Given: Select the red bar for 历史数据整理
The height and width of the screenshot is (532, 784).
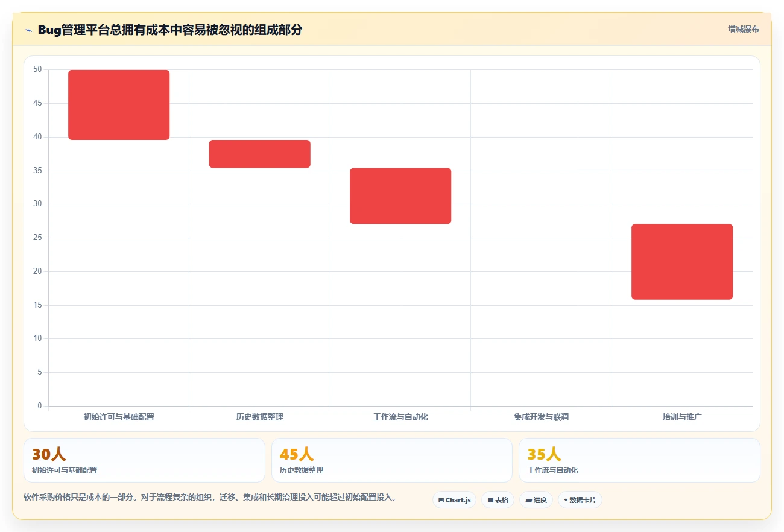Looking at the screenshot, I should click(260, 154).
